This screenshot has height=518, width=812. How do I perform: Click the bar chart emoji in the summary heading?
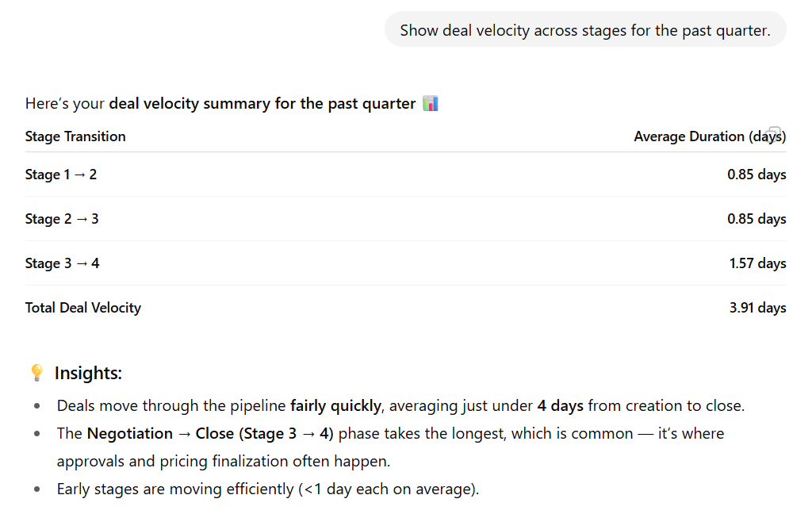click(x=431, y=102)
